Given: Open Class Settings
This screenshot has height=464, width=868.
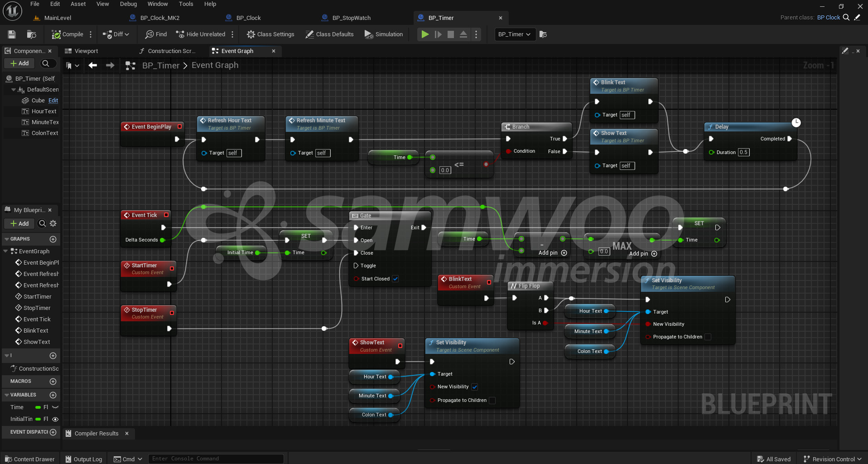Looking at the screenshot, I should point(270,34).
